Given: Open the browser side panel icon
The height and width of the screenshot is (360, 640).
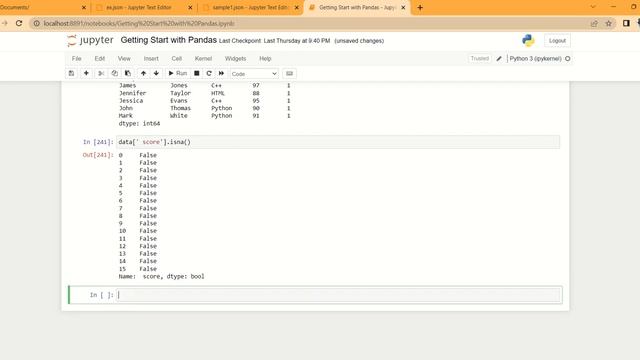Looking at the screenshot, I should (626, 23).
